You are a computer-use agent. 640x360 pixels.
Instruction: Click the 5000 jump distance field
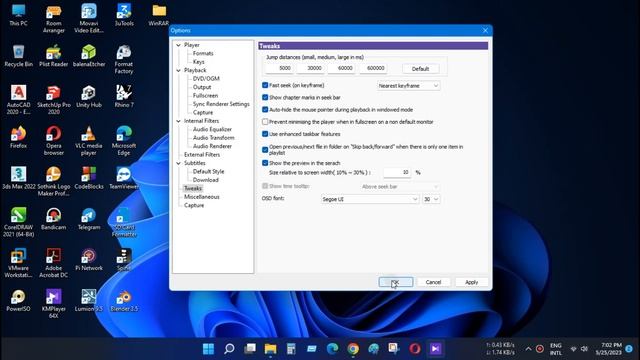point(279,68)
